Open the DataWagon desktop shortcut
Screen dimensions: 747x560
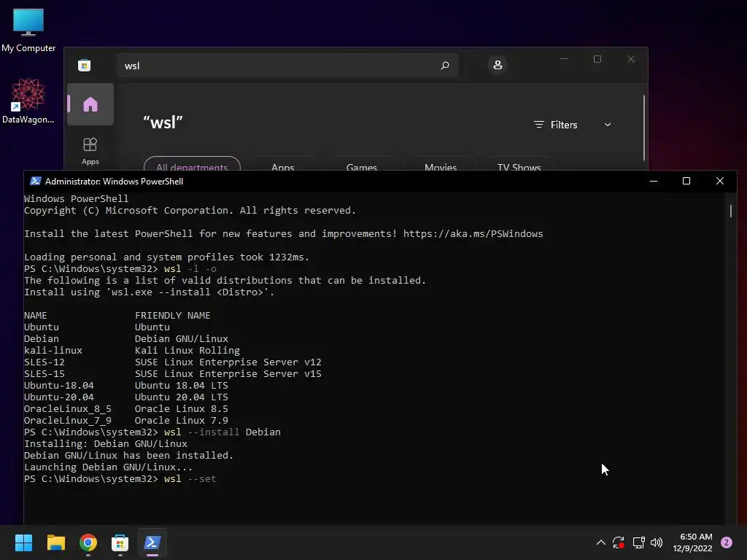(x=28, y=101)
